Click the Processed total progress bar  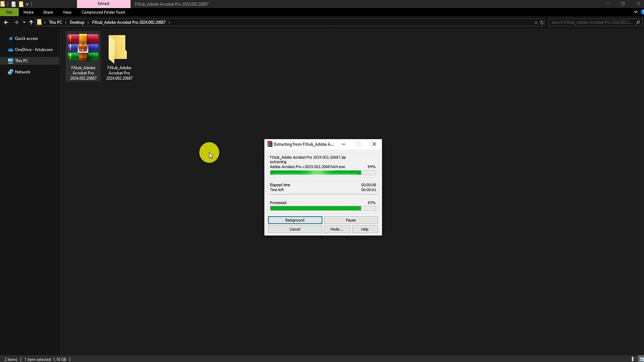(323, 208)
